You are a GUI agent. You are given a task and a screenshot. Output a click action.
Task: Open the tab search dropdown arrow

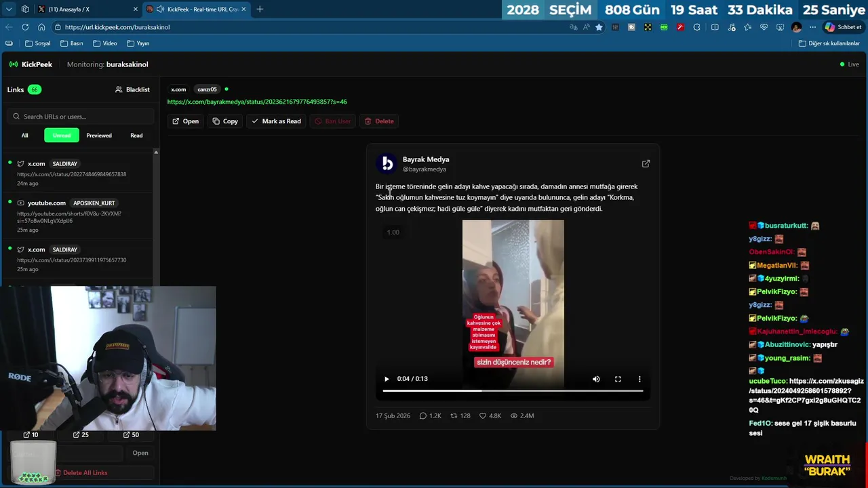click(8, 9)
